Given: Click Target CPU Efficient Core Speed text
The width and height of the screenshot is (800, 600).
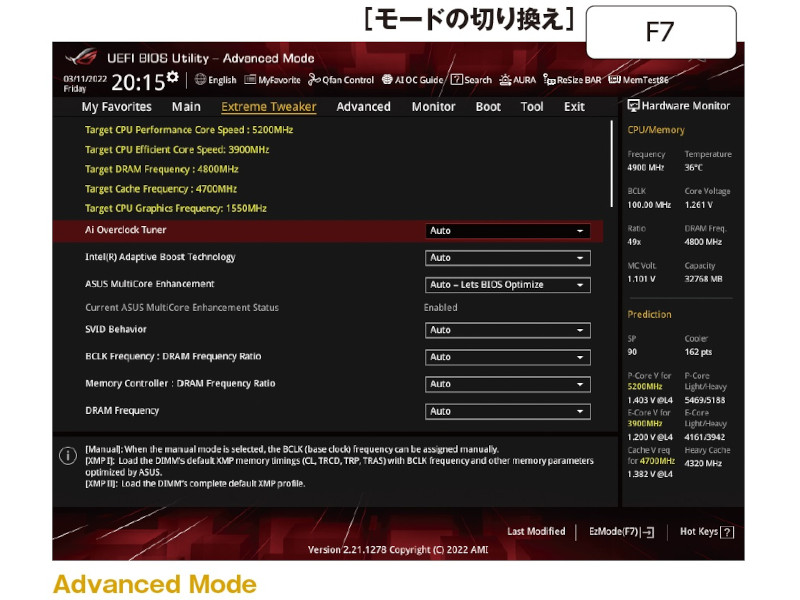Looking at the screenshot, I should [x=177, y=149].
